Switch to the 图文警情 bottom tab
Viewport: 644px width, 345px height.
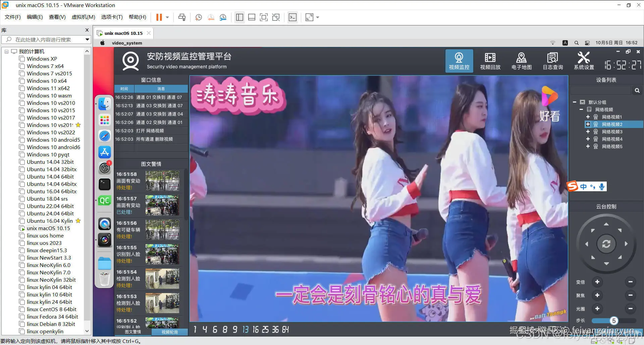(133, 332)
